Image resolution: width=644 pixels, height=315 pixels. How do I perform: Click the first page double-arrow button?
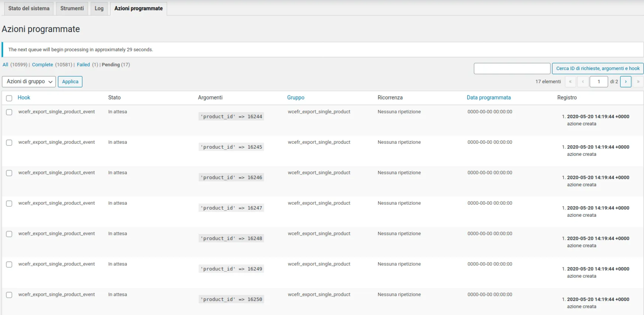(x=570, y=82)
